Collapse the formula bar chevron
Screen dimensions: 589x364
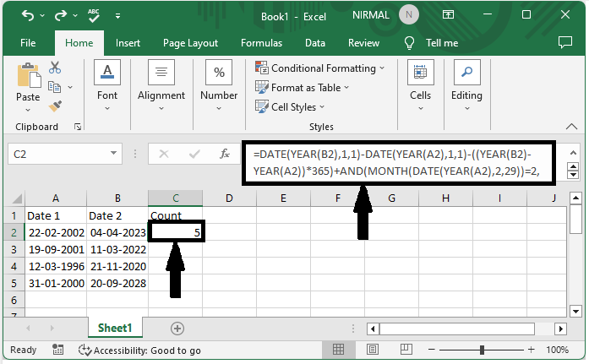pos(573,152)
